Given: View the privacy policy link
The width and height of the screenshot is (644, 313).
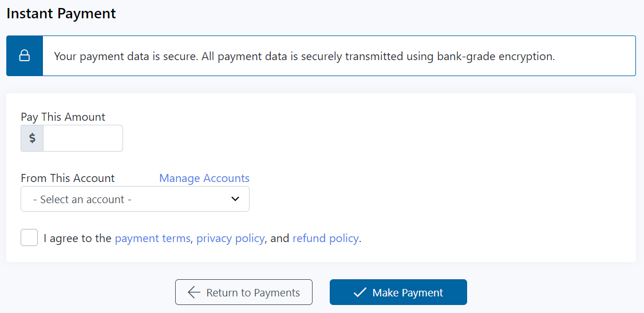Looking at the screenshot, I should pos(231,238).
